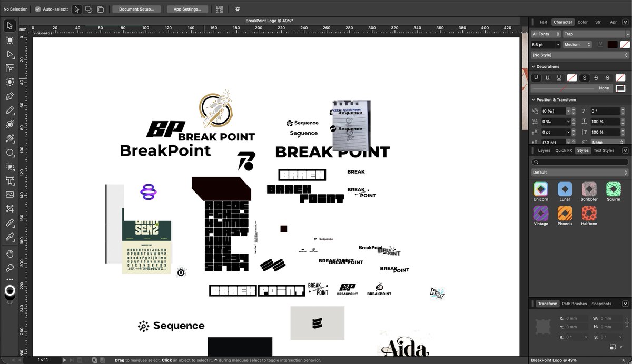This screenshot has height=364, width=632.
Task: Select the Zoom magnifier tool
Action: [9, 268]
